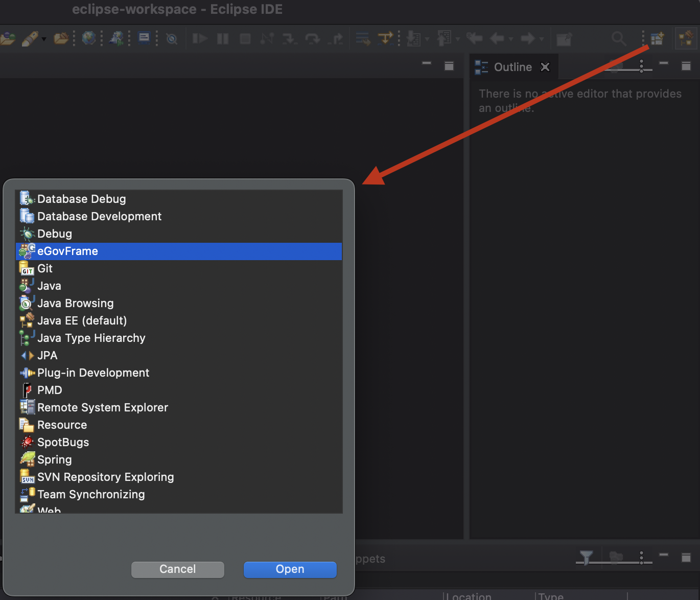Screen dimensions: 700x600
Task: Click the Disconnect debug toolbar icon
Action: [x=267, y=38]
